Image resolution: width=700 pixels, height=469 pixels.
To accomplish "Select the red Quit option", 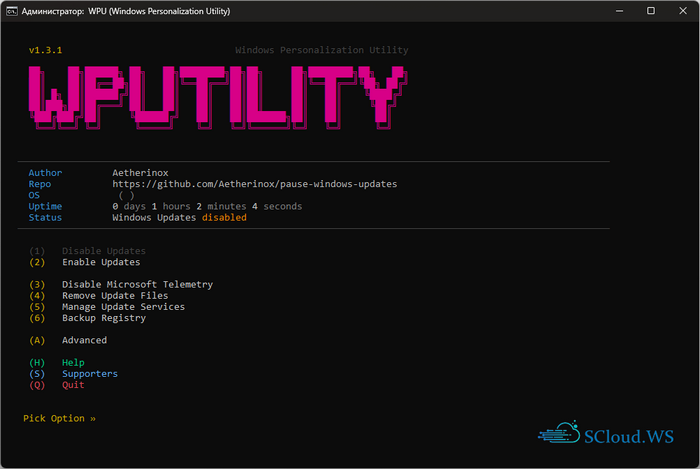I will click(73, 385).
